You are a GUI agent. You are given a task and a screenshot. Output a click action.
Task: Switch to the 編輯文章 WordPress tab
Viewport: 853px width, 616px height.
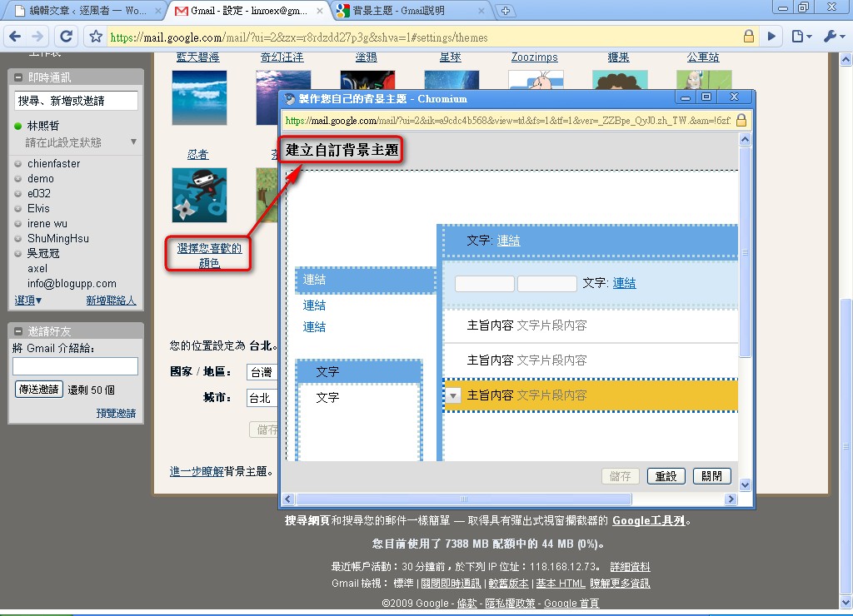(x=82, y=10)
